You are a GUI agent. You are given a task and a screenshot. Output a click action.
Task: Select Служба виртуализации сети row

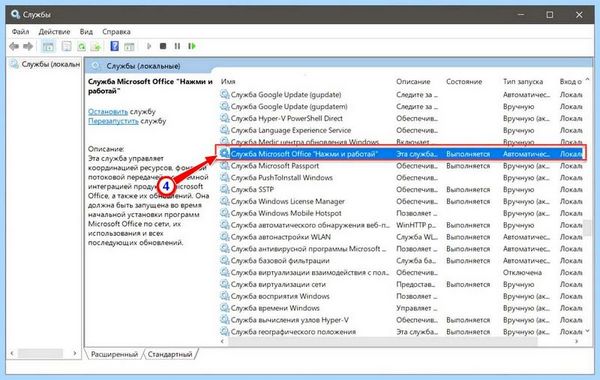coord(401,284)
